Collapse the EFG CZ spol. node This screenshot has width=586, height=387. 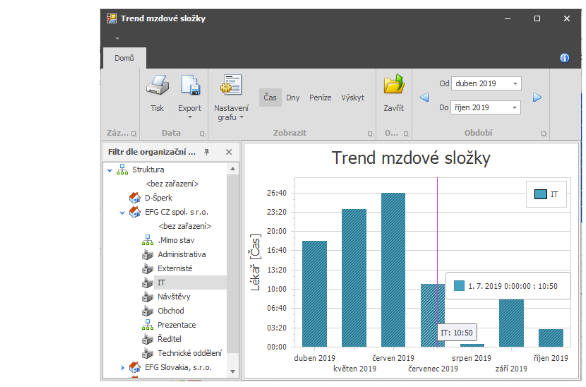tap(122, 213)
